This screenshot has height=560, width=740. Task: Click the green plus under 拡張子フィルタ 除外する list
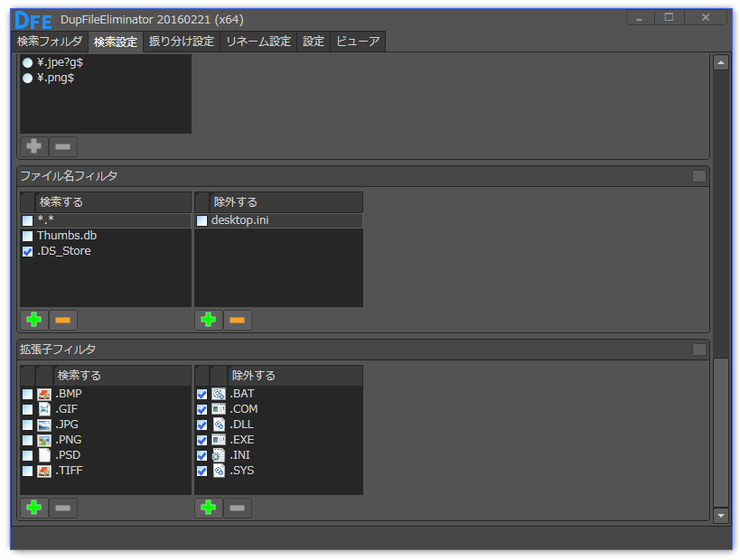[x=208, y=508]
